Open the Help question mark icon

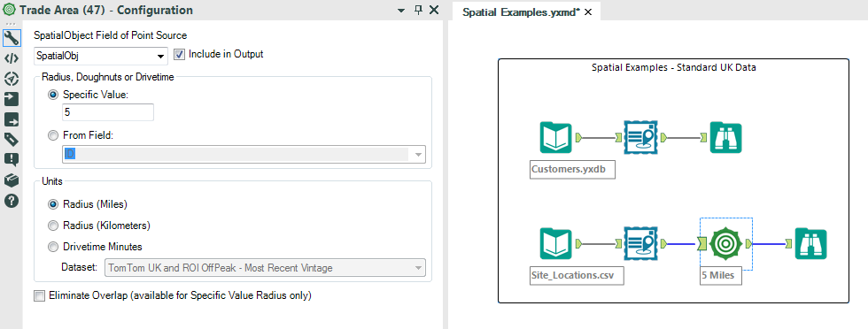[11, 201]
